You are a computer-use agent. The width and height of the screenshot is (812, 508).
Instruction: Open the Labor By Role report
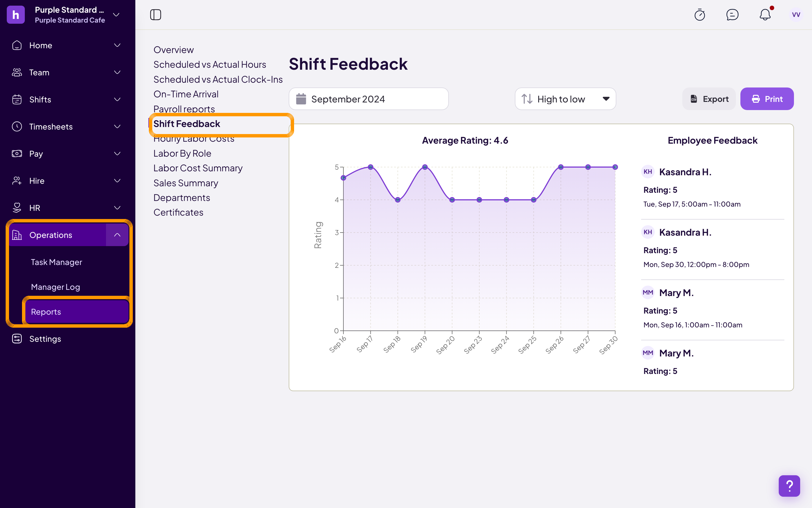[x=182, y=153]
